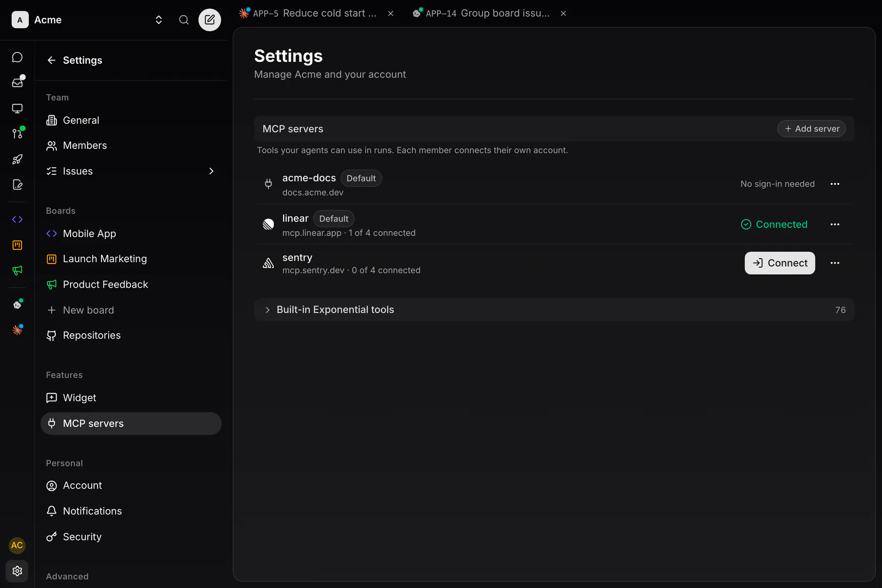
Task: Click the Add server button
Action: [x=811, y=128]
